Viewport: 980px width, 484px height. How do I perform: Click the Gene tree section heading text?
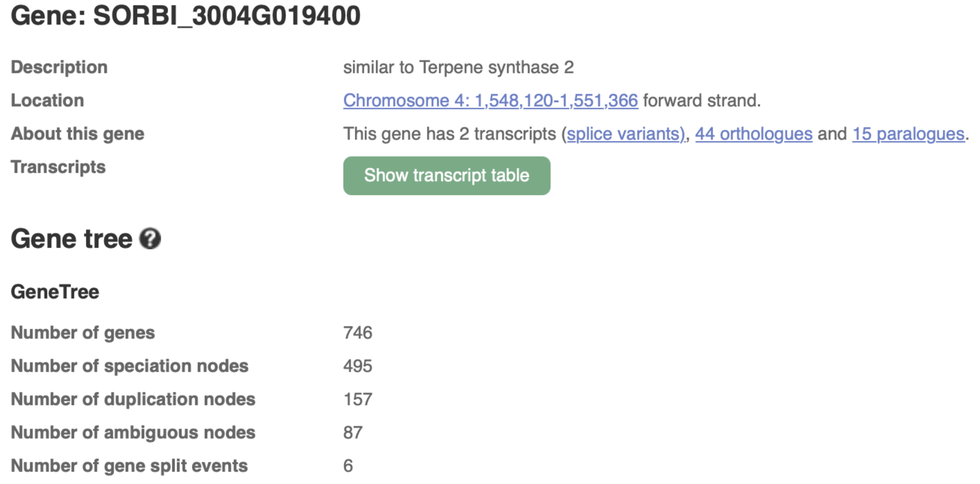pyautogui.click(x=72, y=239)
